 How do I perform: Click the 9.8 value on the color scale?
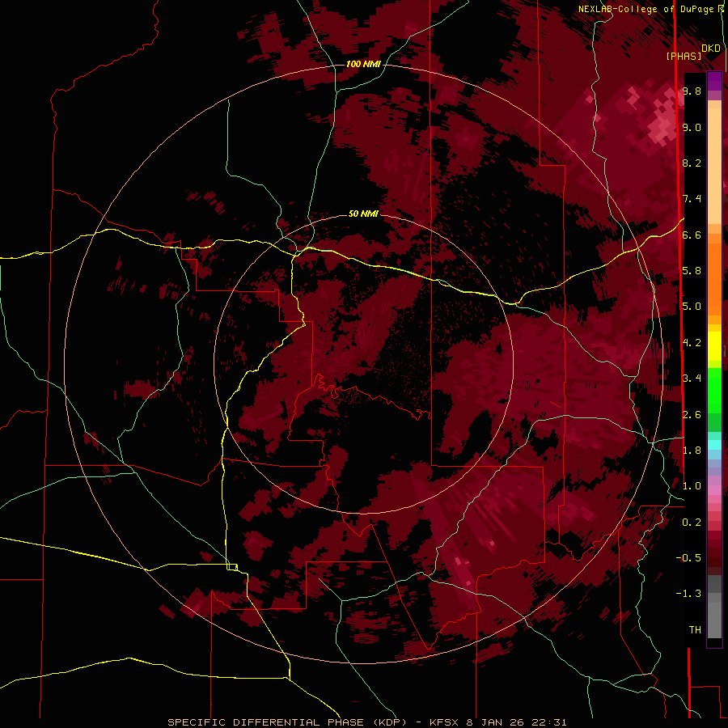(692, 91)
